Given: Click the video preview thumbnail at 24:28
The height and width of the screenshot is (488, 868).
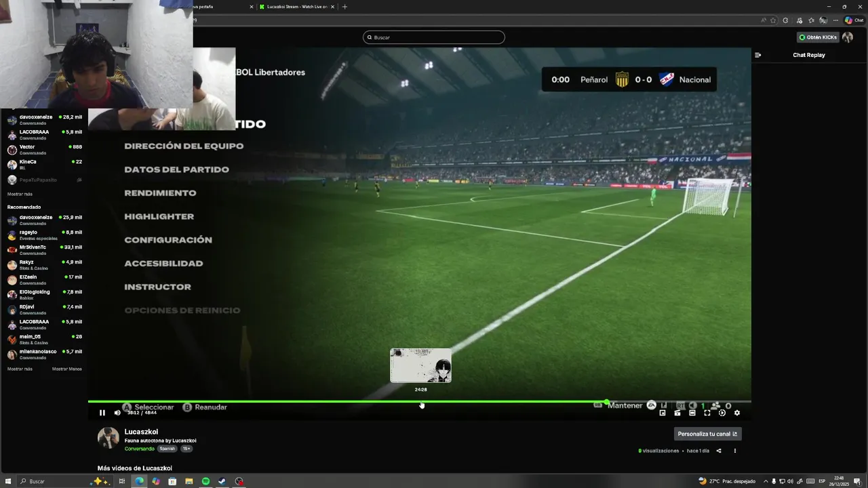Looking at the screenshot, I should (420, 365).
